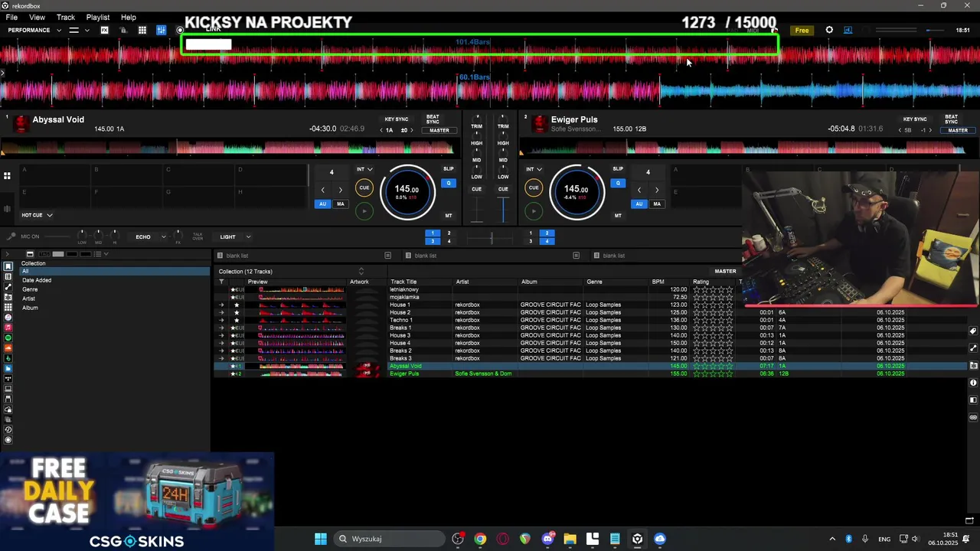Screen dimensions: 980x551
Task: Open the SoundCloud icon in the sidebar
Action: coord(8,348)
